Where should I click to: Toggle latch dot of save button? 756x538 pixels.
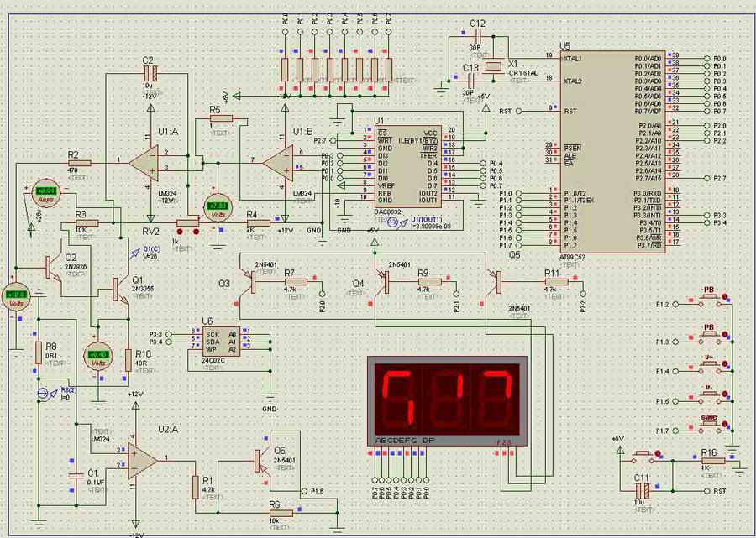coord(724,425)
